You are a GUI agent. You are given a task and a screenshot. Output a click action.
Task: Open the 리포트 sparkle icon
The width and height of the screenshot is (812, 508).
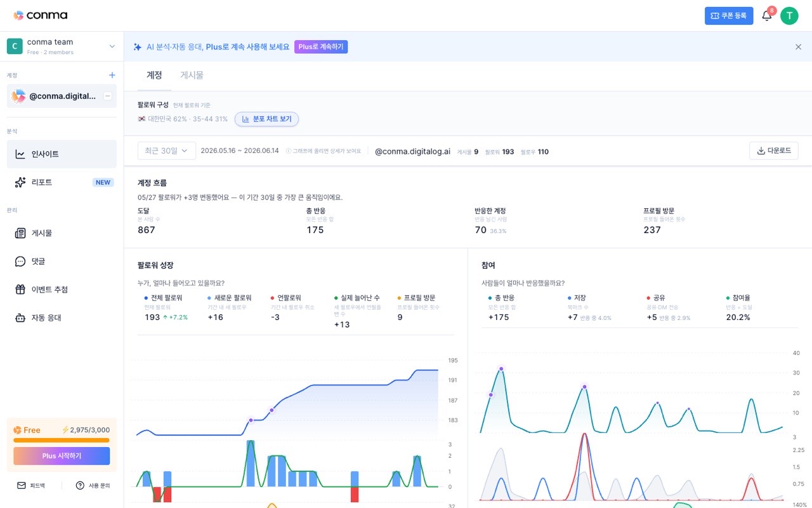click(20, 182)
